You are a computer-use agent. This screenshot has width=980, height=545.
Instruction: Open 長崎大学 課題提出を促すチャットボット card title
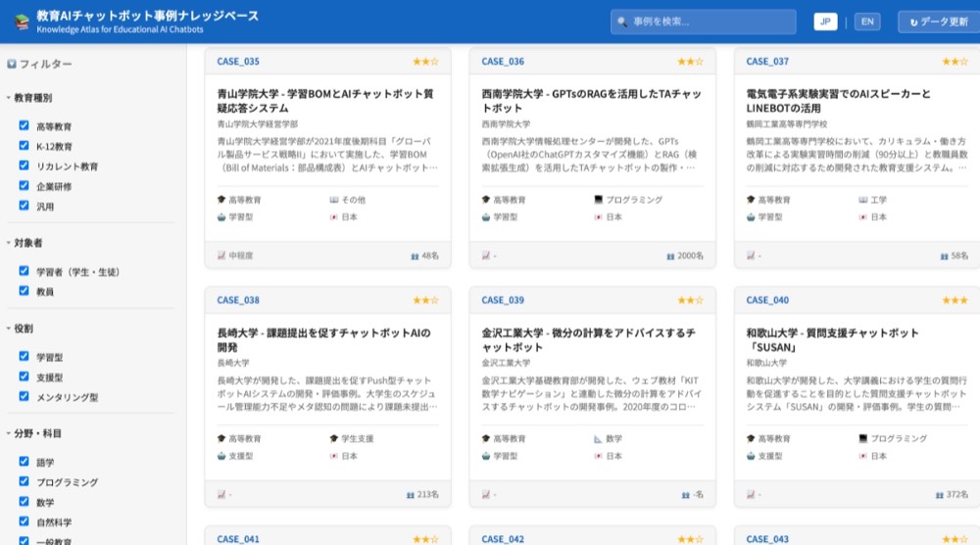tap(323, 340)
